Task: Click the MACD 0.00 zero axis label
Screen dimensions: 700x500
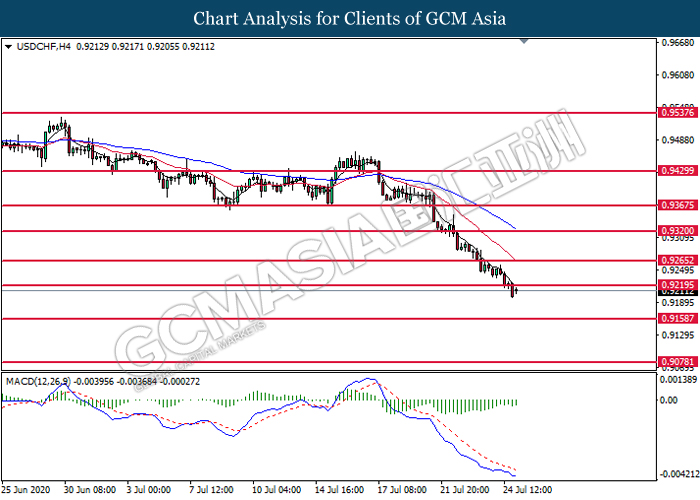Action: point(668,400)
